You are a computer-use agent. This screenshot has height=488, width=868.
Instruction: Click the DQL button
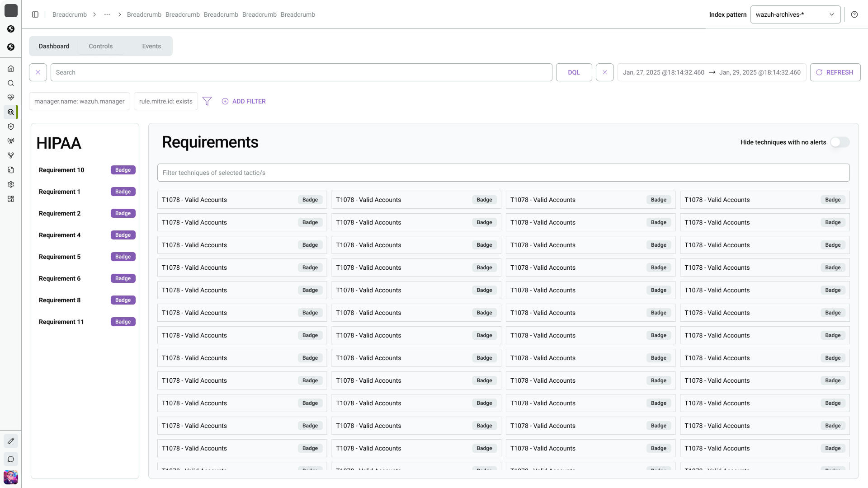click(574, 72)
